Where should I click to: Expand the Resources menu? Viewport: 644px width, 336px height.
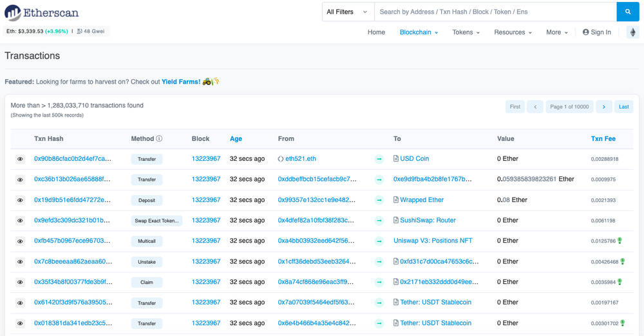coord(513,32)
